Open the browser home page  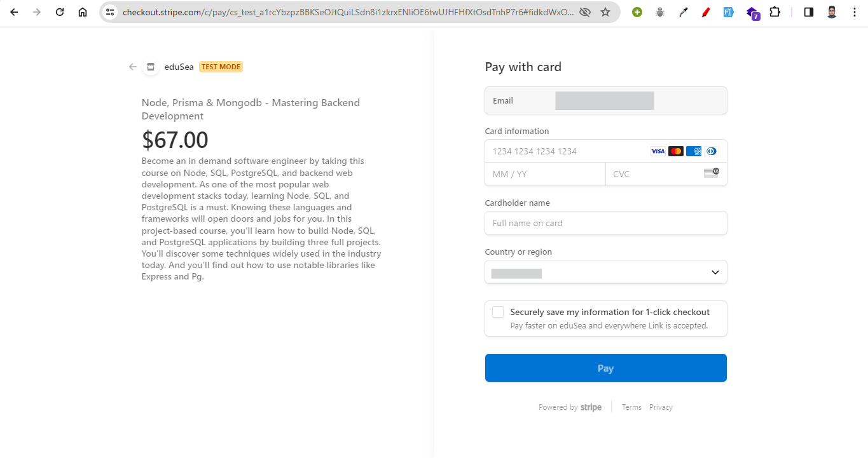click(83, 12)
